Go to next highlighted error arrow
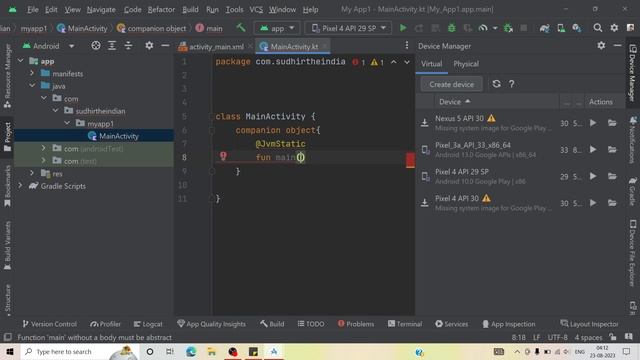The width and height of the screenshot is (640, 360). pyautogui.click(x=407, y=62)
